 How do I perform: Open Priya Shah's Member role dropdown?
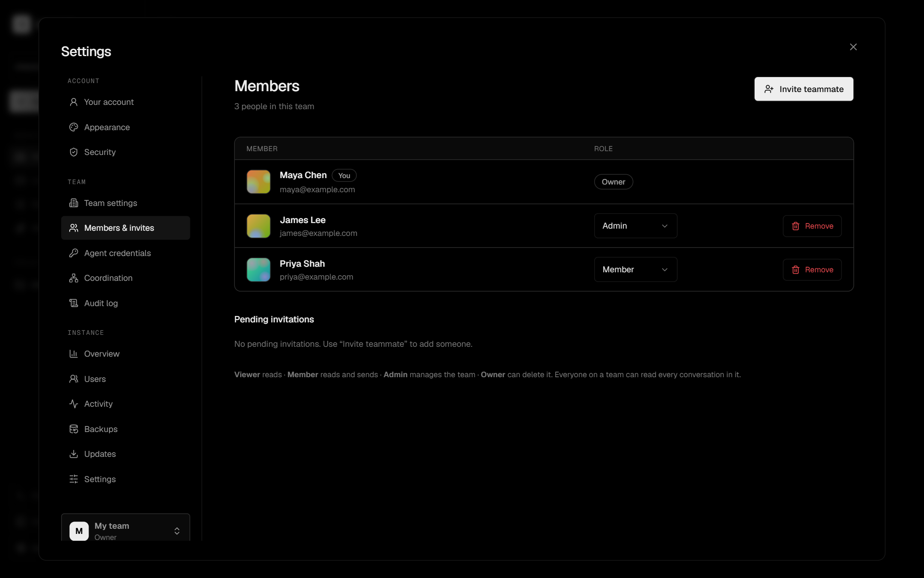tap(636, 269)
